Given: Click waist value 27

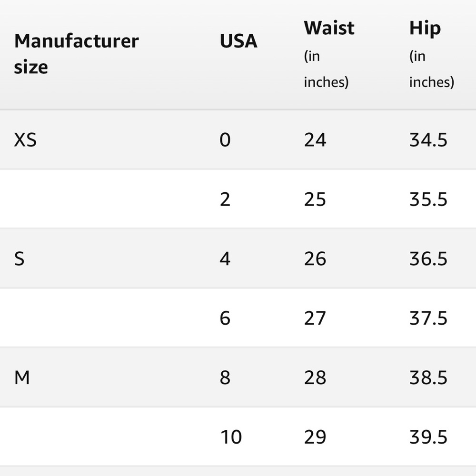Looking at the screenshot, I should pos(315,318).
